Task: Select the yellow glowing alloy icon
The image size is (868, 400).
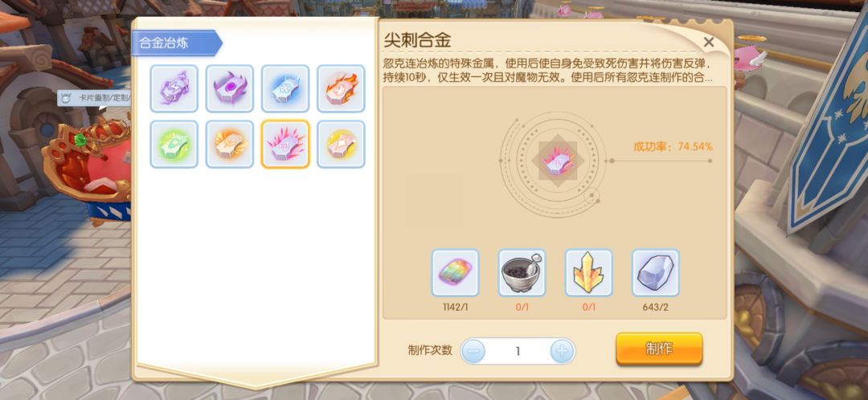Action: pyautogui.click(x=341, y=145)
